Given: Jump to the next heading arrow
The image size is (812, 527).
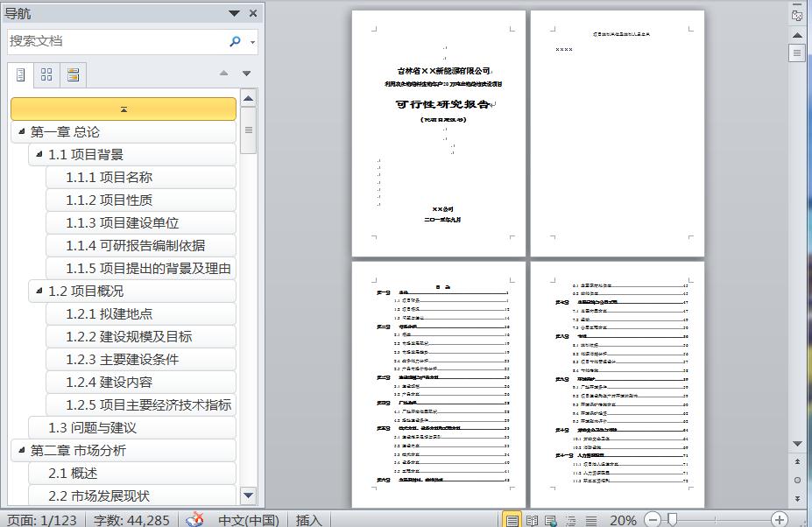Looking at the screenshot, I should tap(247, 74).
